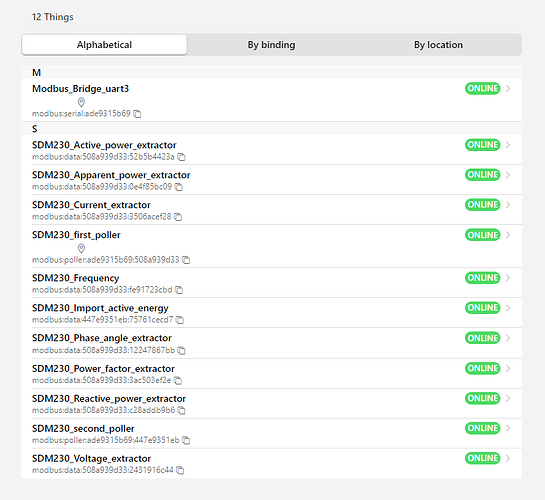Copy UID of SDM230_first_poller

pyautogui.click(x=186, y=260)
